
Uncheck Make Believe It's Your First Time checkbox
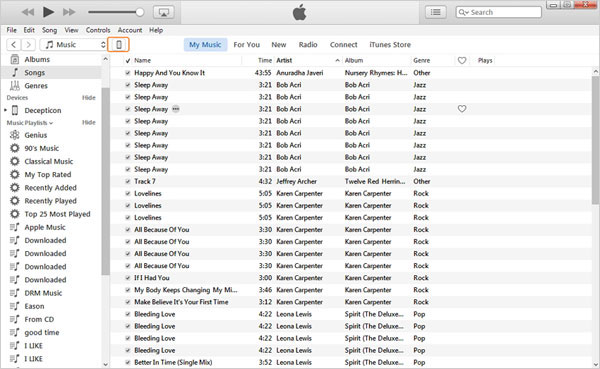click(128, 302)
